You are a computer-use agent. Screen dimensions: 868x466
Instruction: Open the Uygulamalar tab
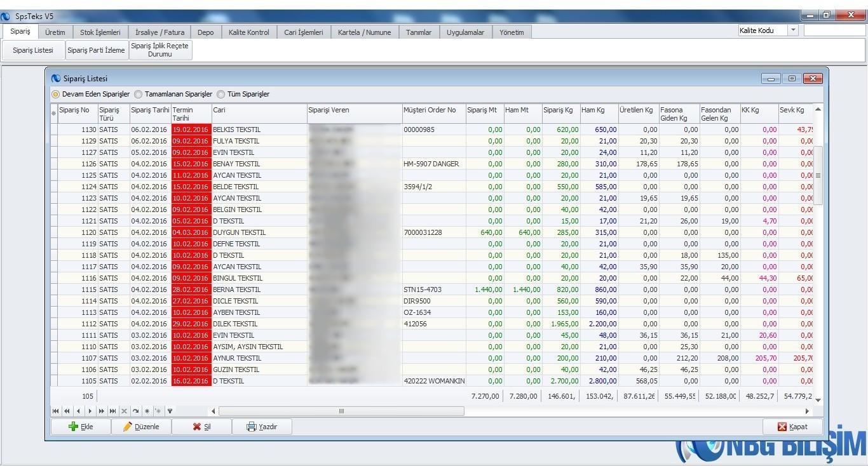pyautogui.click(x=465, y=32)
